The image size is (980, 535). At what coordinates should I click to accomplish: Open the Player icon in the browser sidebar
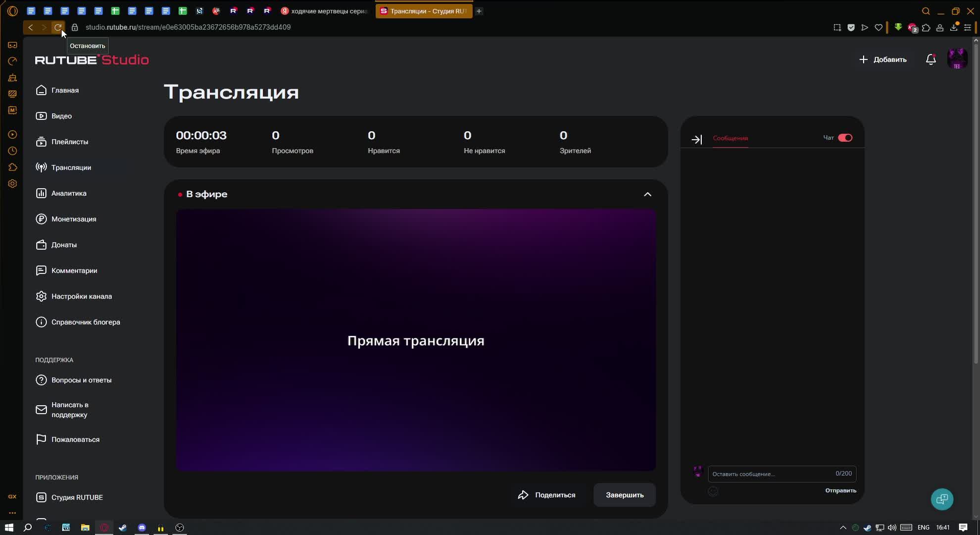tap(12, 134)
